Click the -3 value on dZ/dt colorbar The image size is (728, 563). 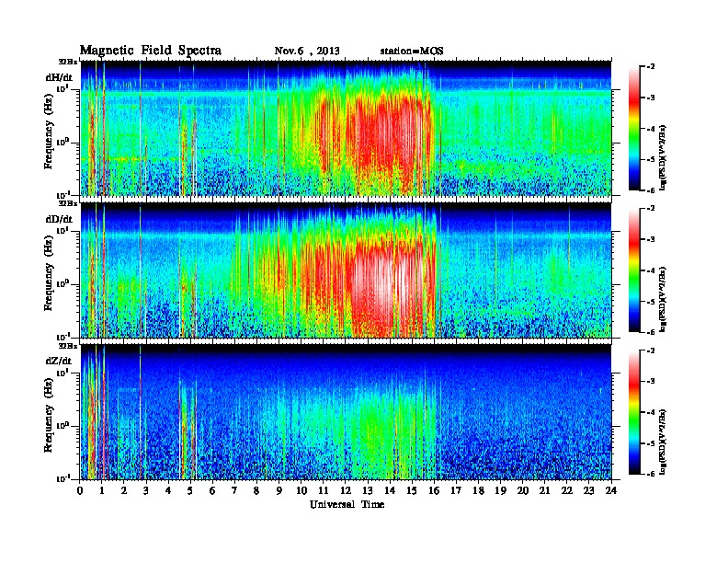coord(651,381)
